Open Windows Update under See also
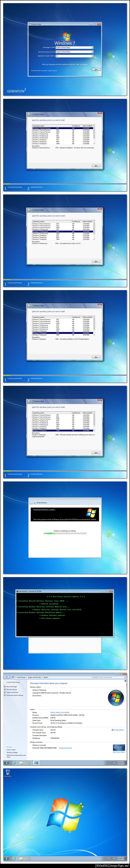The height and width of the screenshot is (868, 130). 12,752
